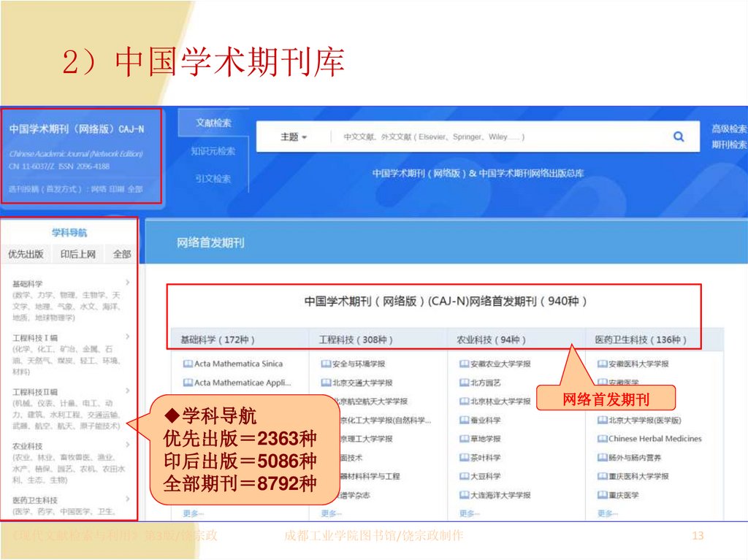
Task: Open the 高级检索 link
Action: tap(729, 129)
